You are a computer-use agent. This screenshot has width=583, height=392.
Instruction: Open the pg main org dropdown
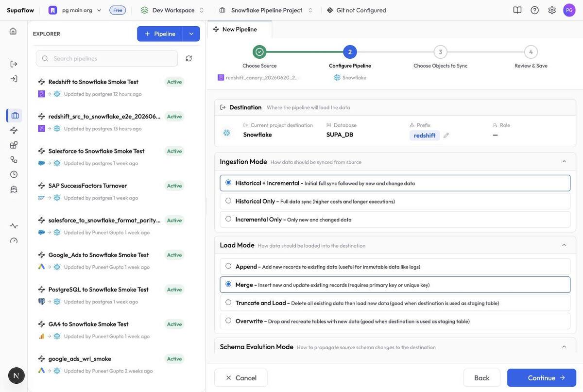click(x=75, y=10)
